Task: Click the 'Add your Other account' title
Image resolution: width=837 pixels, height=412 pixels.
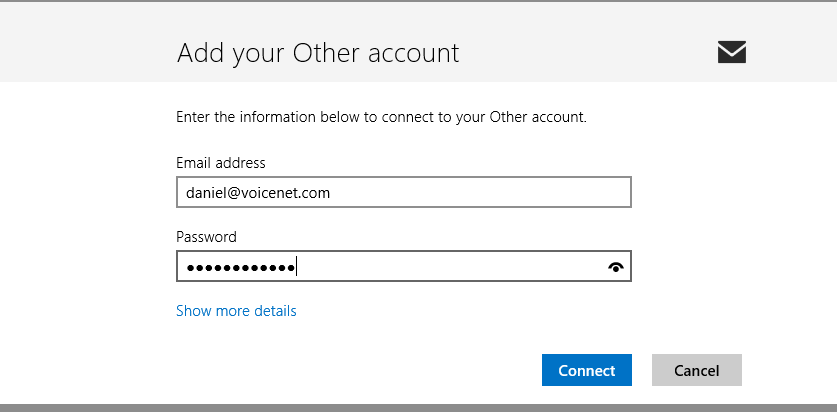Action: [318, 53]
